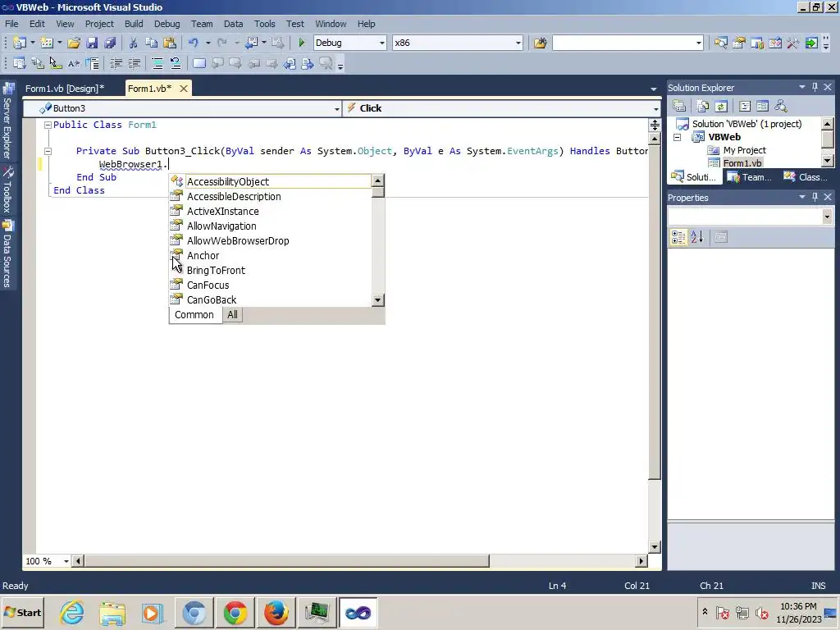
Task: Refresh the Solution Explorer
Action: coord(721,106)
